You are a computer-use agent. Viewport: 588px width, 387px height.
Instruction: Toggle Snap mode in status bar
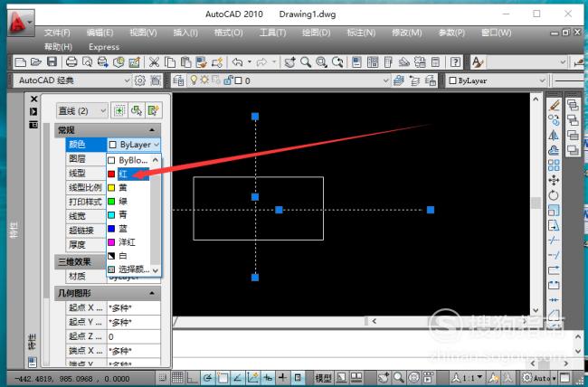point(162,378)
